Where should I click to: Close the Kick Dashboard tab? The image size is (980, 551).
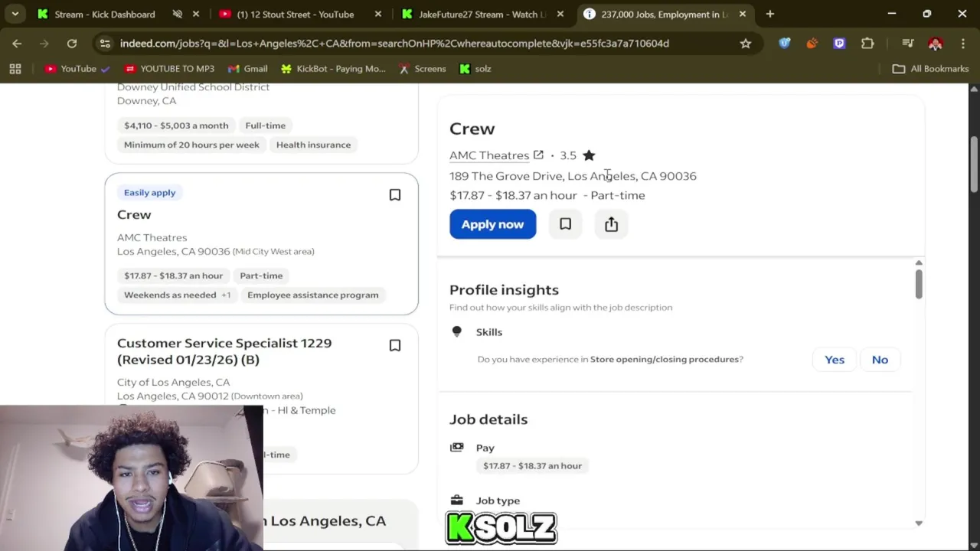coord(195,14)
